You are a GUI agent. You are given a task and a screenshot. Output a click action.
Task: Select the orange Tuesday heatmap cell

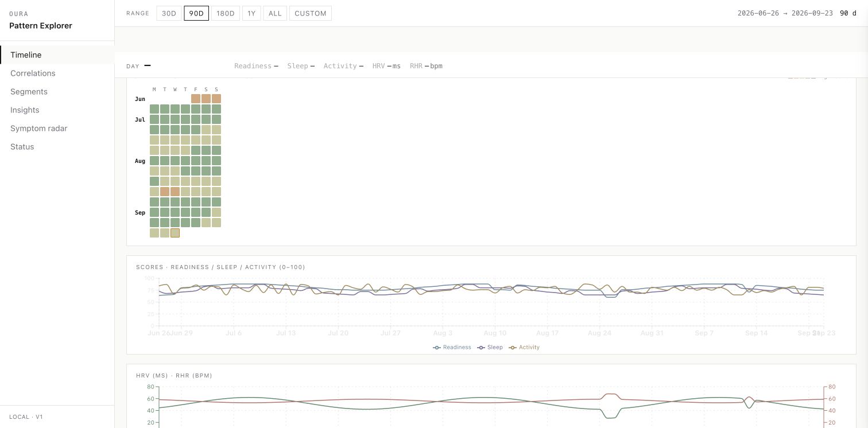click(x=165, y=192)
